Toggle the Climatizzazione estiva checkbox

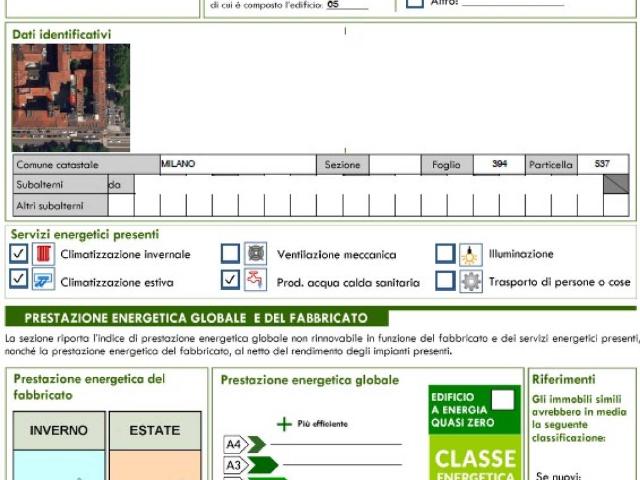click(19, 279)
